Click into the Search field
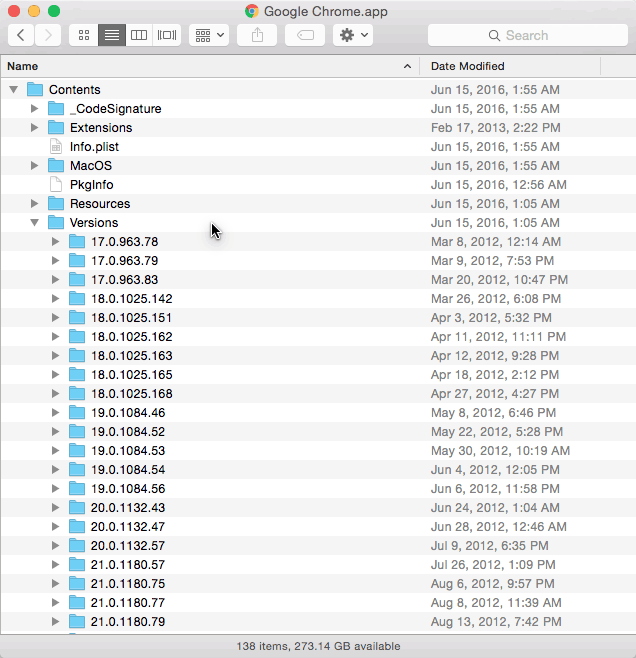The height and width of the screenshot is (658, 636). pyautogui.click(x=528, y=35)
